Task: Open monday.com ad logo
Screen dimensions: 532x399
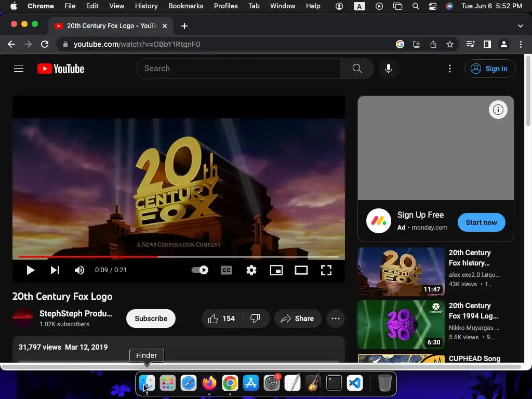Action: pos(379,221)
